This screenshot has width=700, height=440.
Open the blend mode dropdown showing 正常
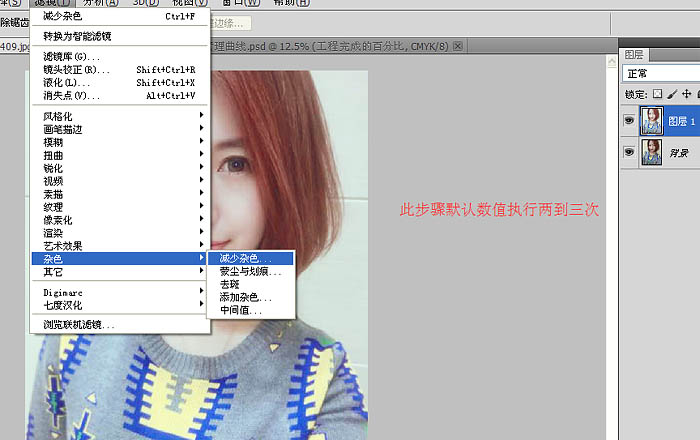coord(660,74)
